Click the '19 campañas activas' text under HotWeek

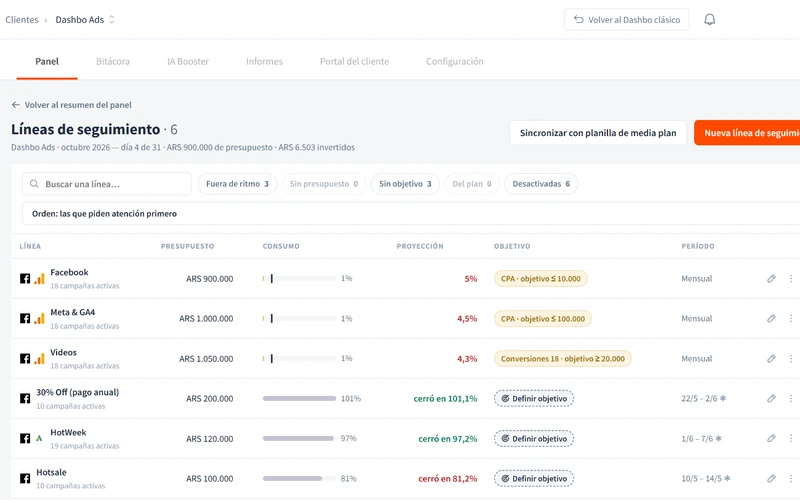(x=85, y=446)
